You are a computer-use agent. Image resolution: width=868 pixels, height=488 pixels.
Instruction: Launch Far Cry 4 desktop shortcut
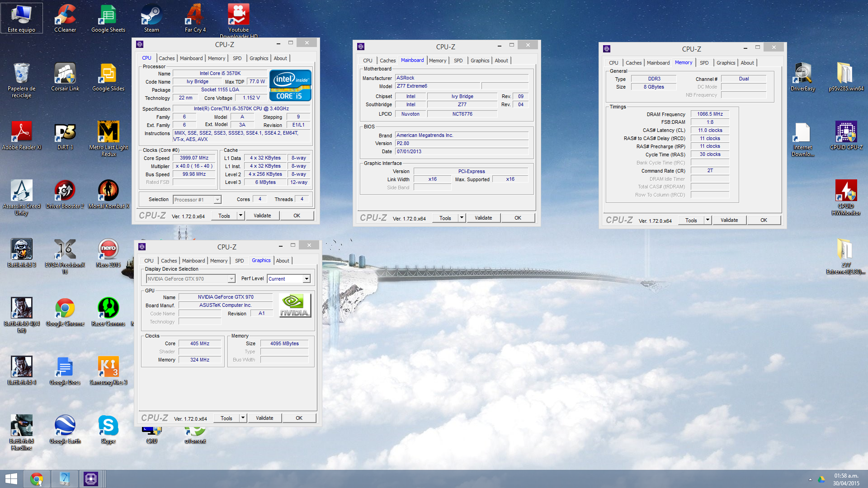click(x=195, y=18)
